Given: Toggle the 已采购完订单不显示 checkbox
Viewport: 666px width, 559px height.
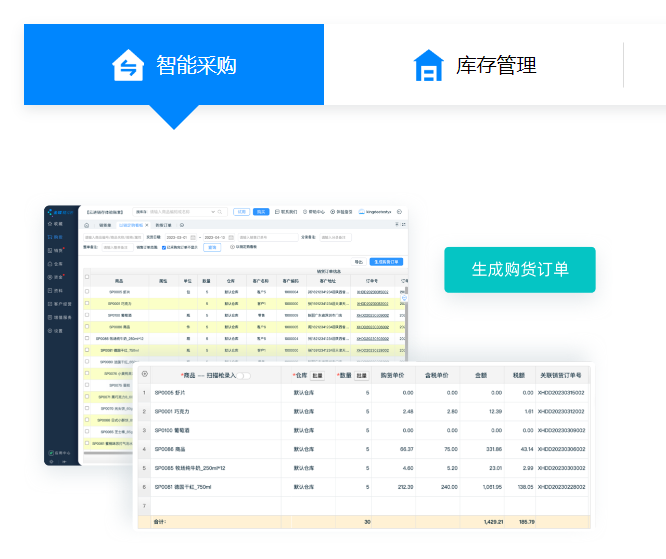Looking at the screenshot, I should coord(164,248).
